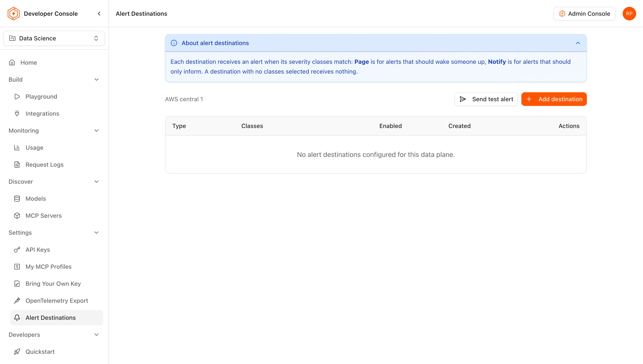
Task: Click the Quickstart rocket icon
Action: (17, 351)
